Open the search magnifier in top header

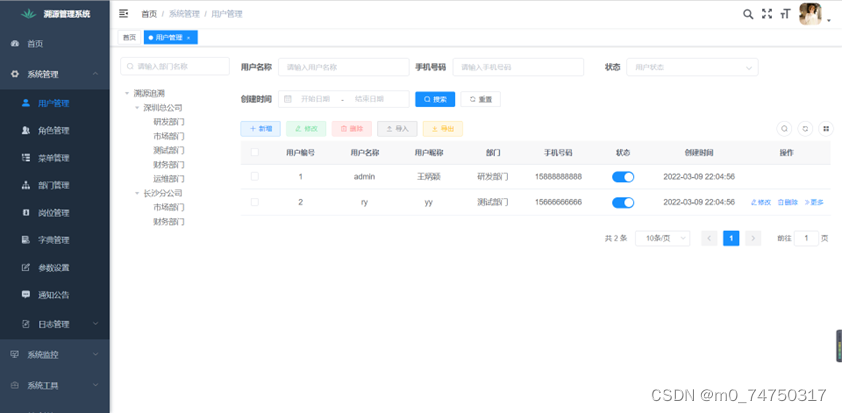pyautogui.click(x=747, y=14)
